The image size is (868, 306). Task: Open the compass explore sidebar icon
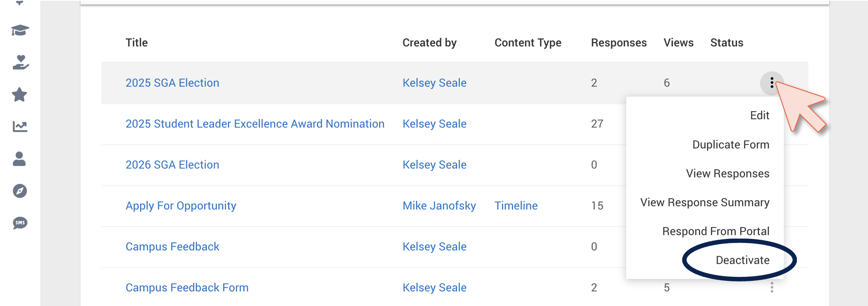click(20, 191)
